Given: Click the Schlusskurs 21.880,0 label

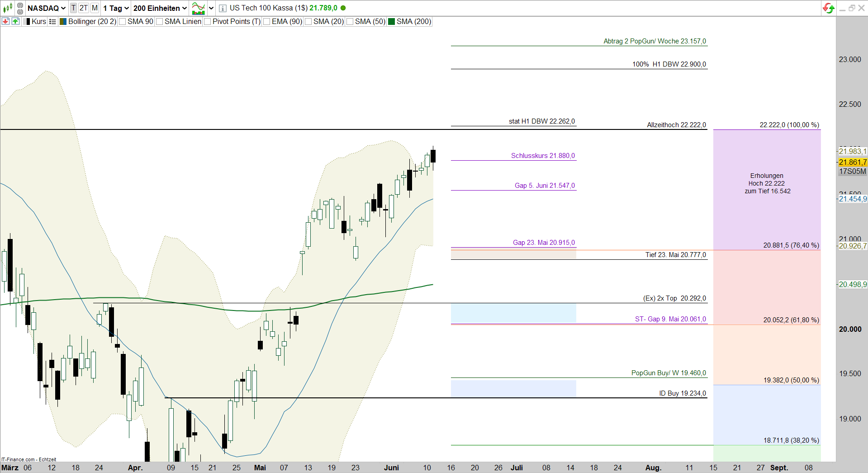Looking at the screenshot, I should [x=543, y=156].
